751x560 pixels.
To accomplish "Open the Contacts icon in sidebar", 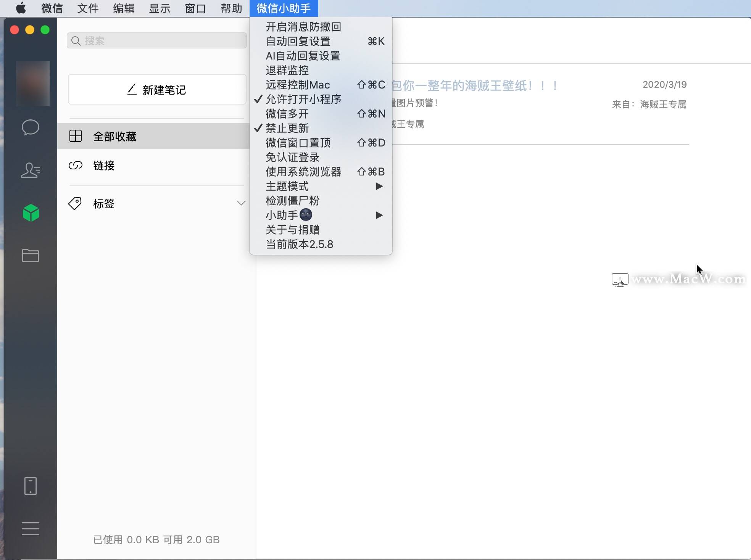I will click(x=31, y=170).
